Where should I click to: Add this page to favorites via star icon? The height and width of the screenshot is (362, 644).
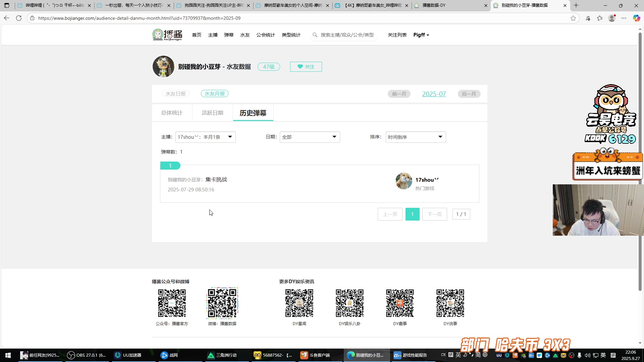pos(574,18)
